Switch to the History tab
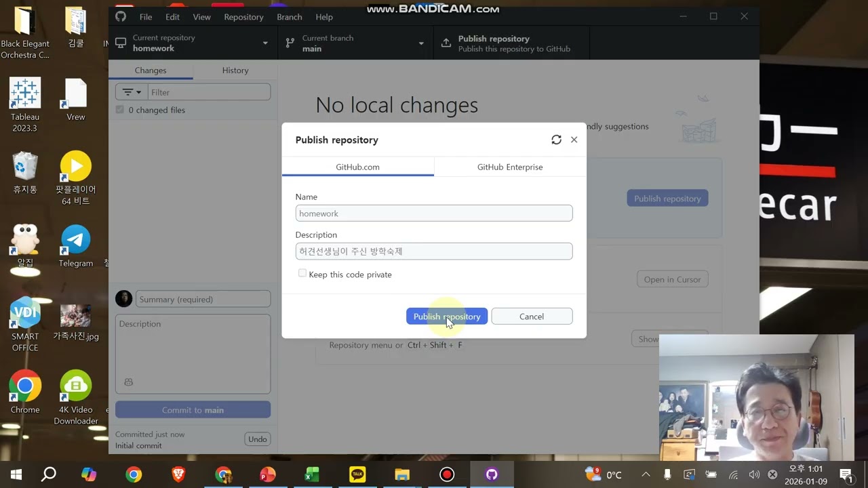The width and height of the screenshot is (868, 488). pos(235,70)
